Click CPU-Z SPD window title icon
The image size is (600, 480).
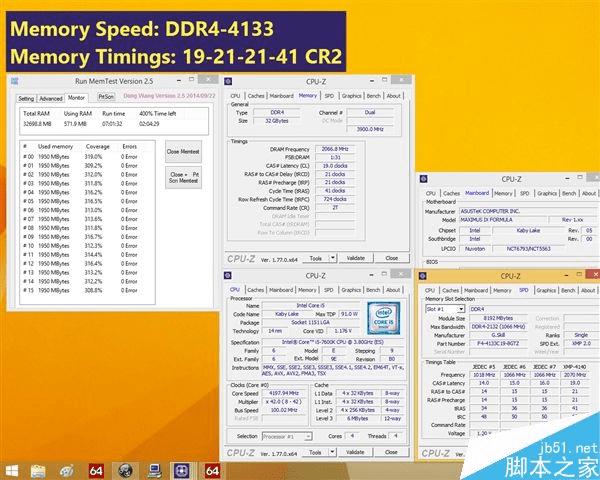422,276
